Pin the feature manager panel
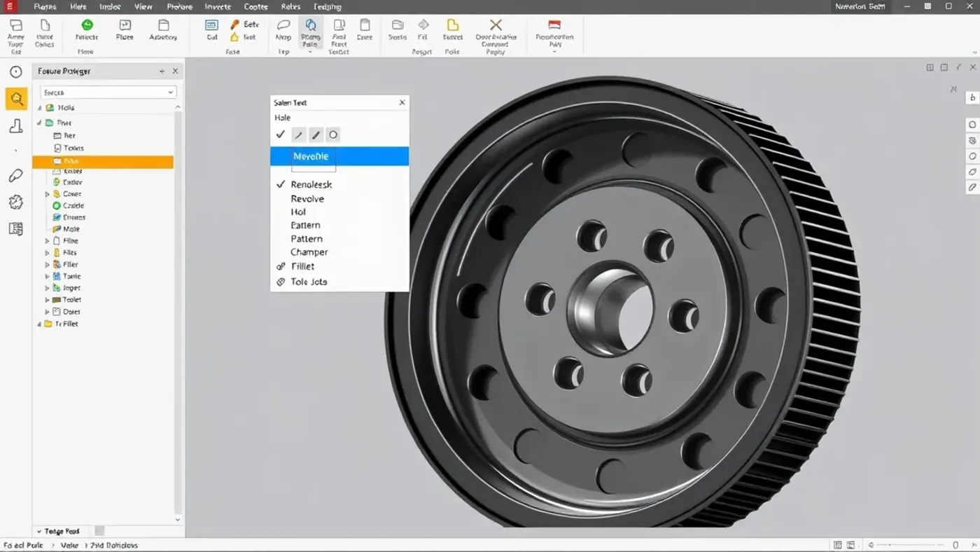The image size is (980, 552). click(162, 71)
